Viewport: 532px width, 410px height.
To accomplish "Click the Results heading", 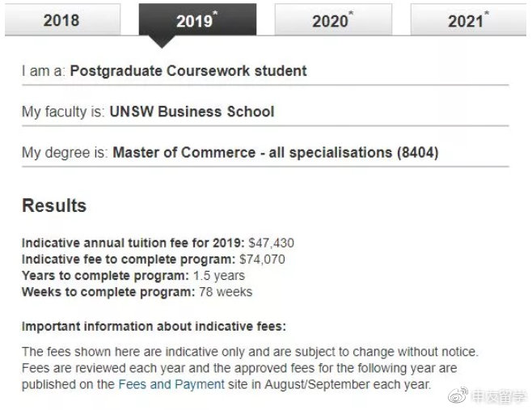I will (54, 205).
